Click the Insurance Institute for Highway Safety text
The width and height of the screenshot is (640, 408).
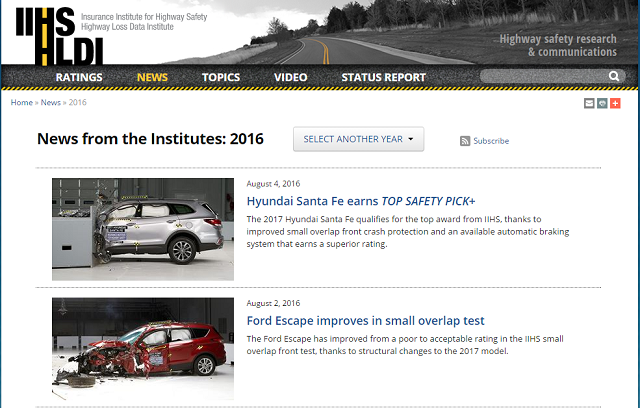coord(144,17)
